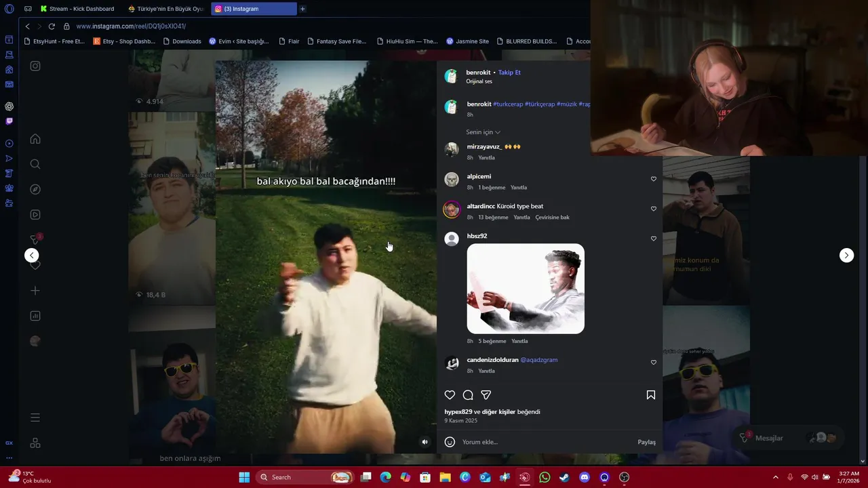
Task: Open weather widget 13°C Çok bulutlu
Action: (29, 477)
